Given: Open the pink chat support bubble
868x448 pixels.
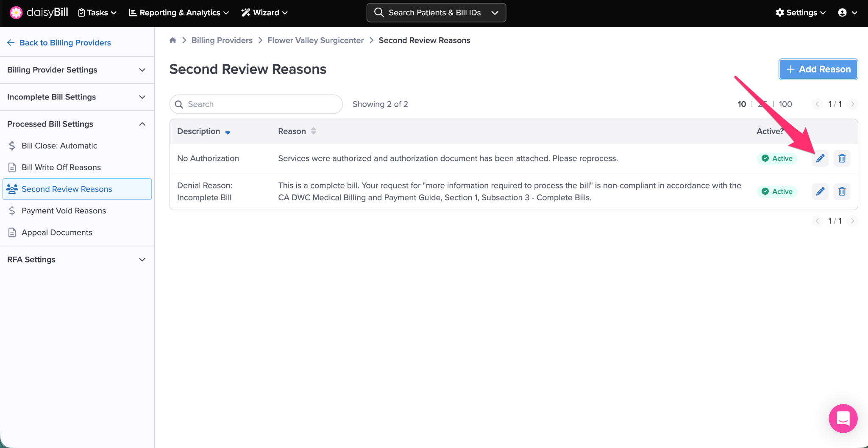Looking at the screenshot, I should pos(843,418).
